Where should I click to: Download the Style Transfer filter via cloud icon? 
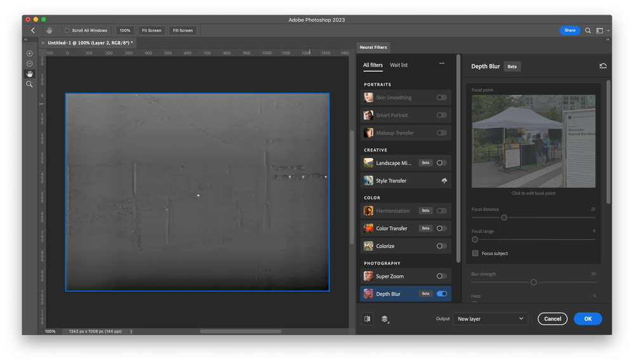click(444, 181)
